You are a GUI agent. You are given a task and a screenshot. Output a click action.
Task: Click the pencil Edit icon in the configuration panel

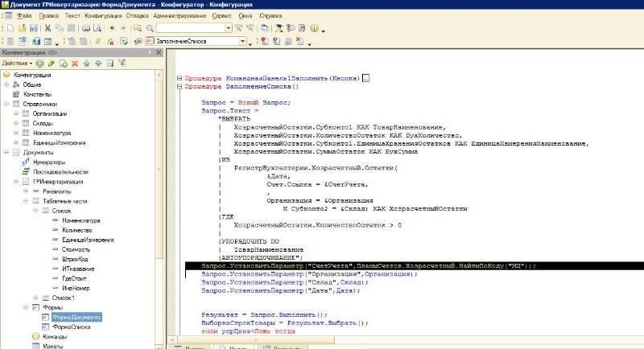(52, 63)
